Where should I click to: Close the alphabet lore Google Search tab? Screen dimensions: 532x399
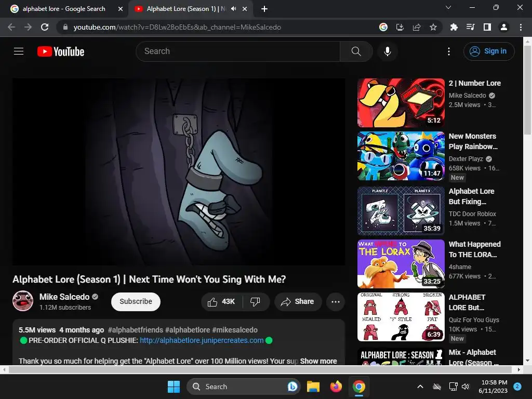(x=120, y=9)
